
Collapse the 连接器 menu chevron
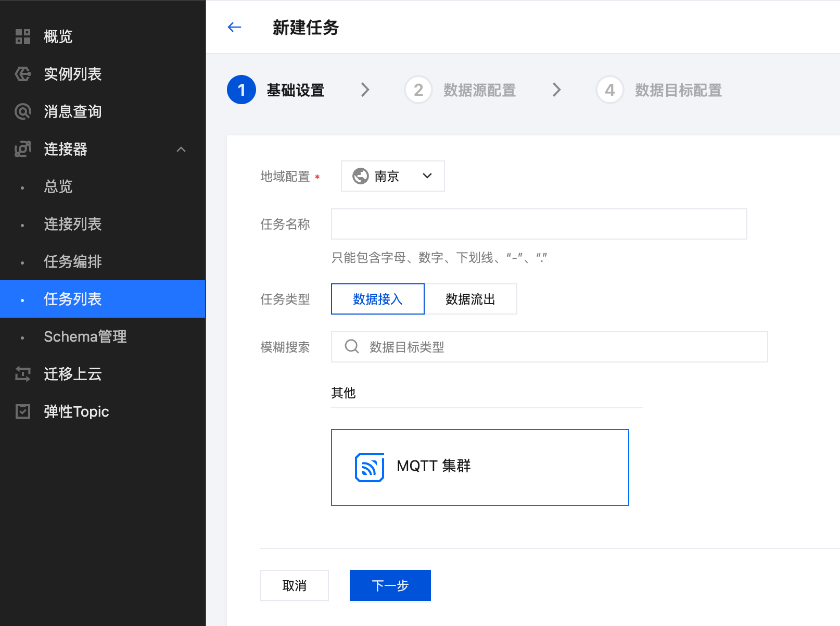tap(181, 149)
